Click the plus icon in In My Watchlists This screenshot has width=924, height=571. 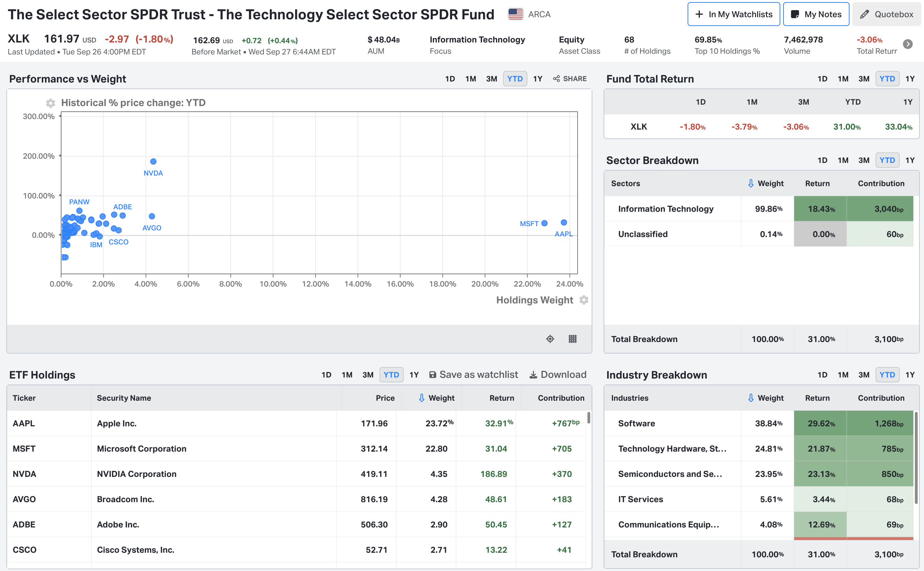[x=699, y=14]
